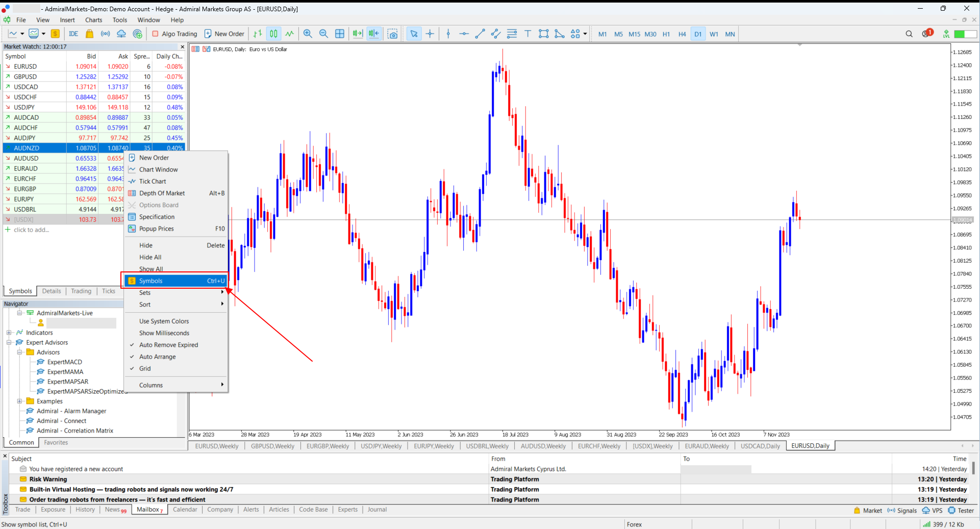Open the search magnifier in toolbar
The image size is (980, 529).
[x=909, y=34]
